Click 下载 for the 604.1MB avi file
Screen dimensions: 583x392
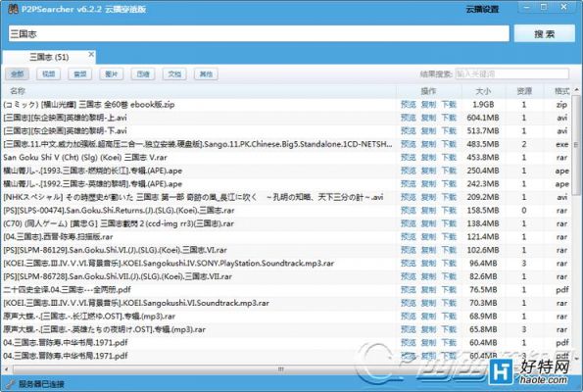(449, 118)
